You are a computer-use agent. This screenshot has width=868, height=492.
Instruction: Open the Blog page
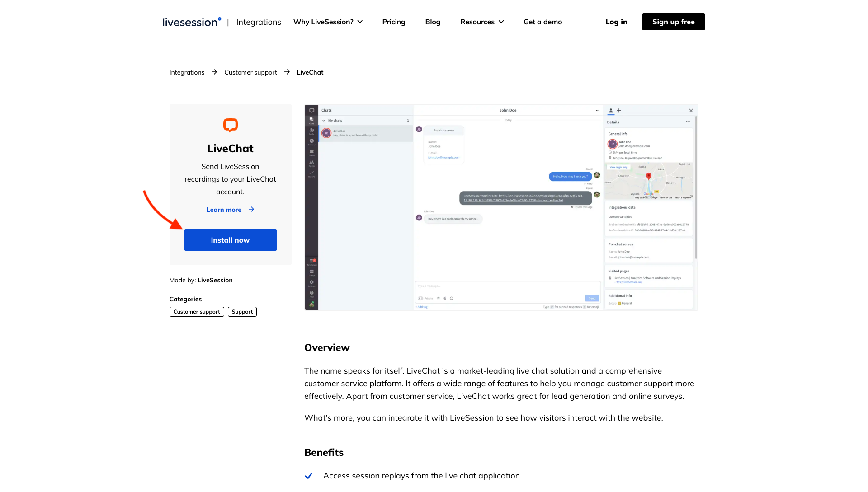pyautogui.click(x=433, y=22)
